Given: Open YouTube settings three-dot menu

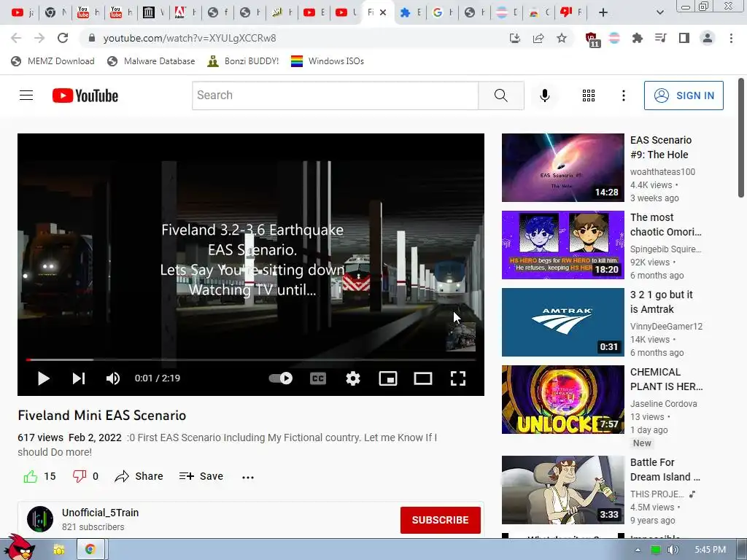Looking at the screenshot, I should (x=623, y=96).
